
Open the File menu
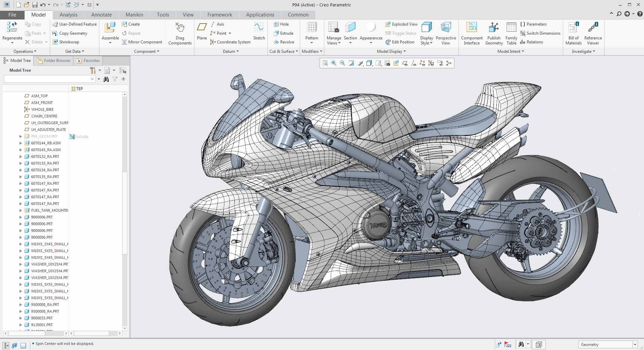pyautogui.click(x=12, y=15)
